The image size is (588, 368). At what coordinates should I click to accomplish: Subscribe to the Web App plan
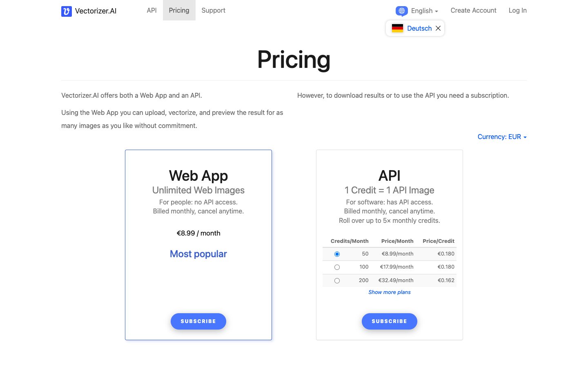198,321
